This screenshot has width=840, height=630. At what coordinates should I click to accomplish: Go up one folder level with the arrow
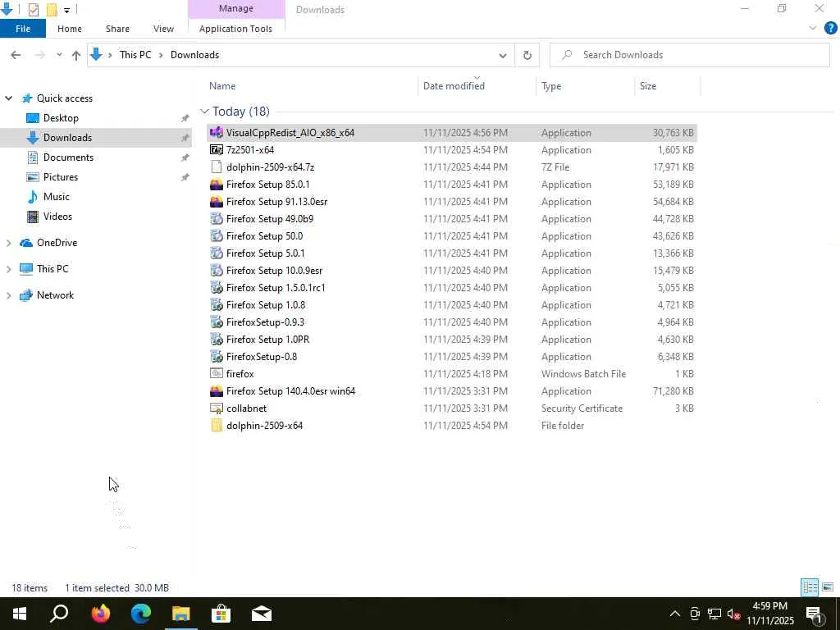tap(76, 55)
